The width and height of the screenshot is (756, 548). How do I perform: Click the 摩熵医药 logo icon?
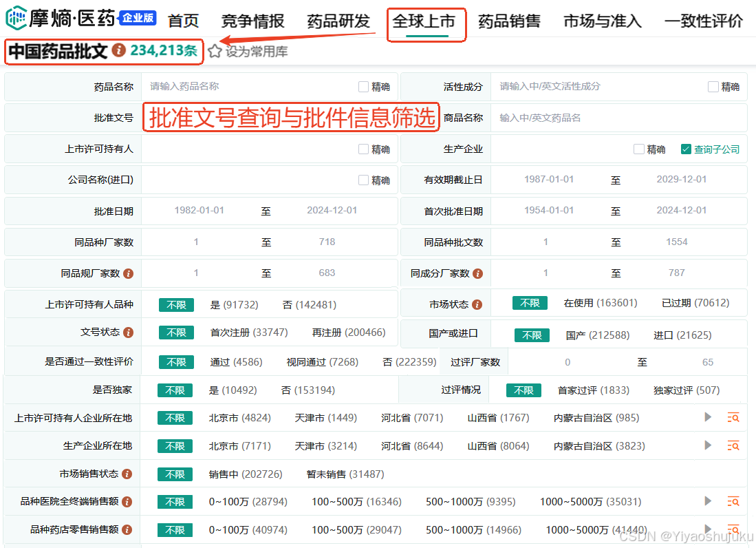(17, 19)
